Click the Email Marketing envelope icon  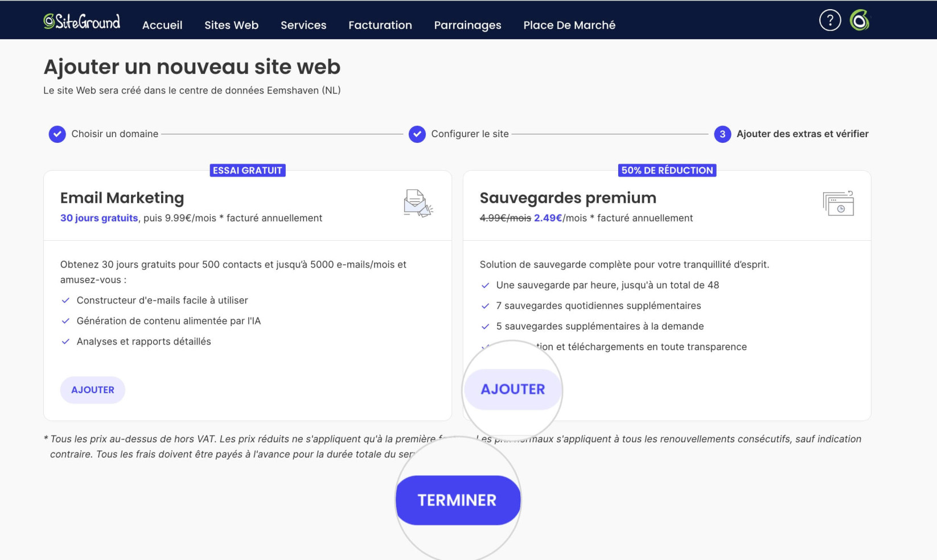click(x=418, y=204)
